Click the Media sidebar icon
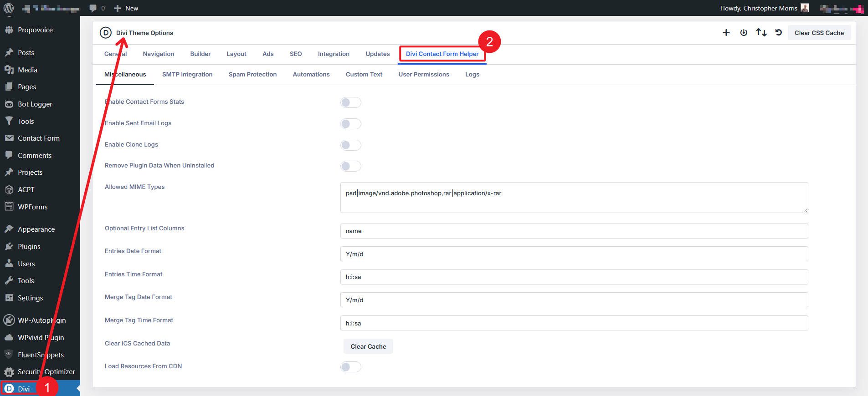The width and height of the screenshot is (868, 396). click(x=9, y=70)
